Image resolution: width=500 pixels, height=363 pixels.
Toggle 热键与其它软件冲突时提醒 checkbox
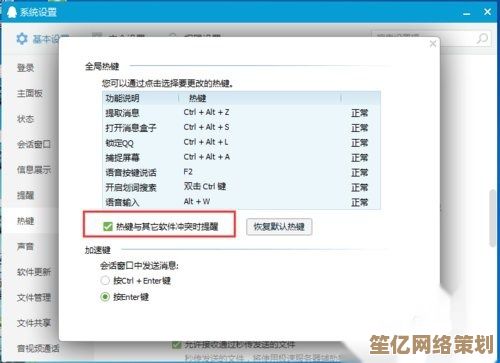pos(108,227)
